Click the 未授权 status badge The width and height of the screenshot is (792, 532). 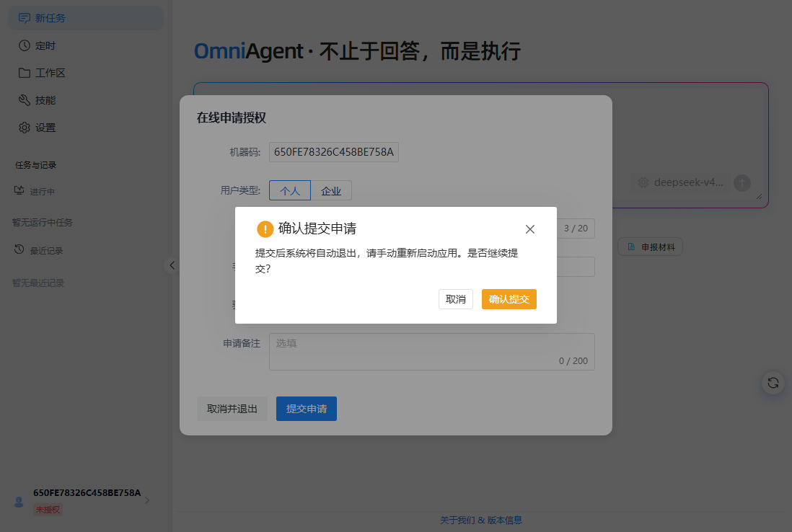tap(48, 509)
